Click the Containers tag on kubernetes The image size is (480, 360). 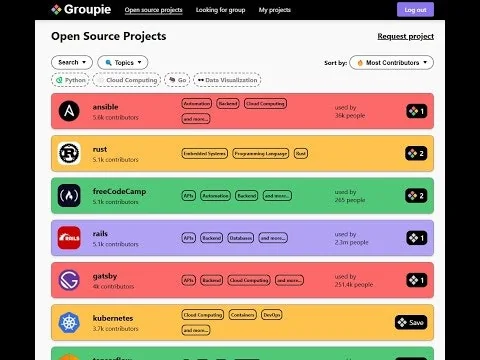coord(243,315)
